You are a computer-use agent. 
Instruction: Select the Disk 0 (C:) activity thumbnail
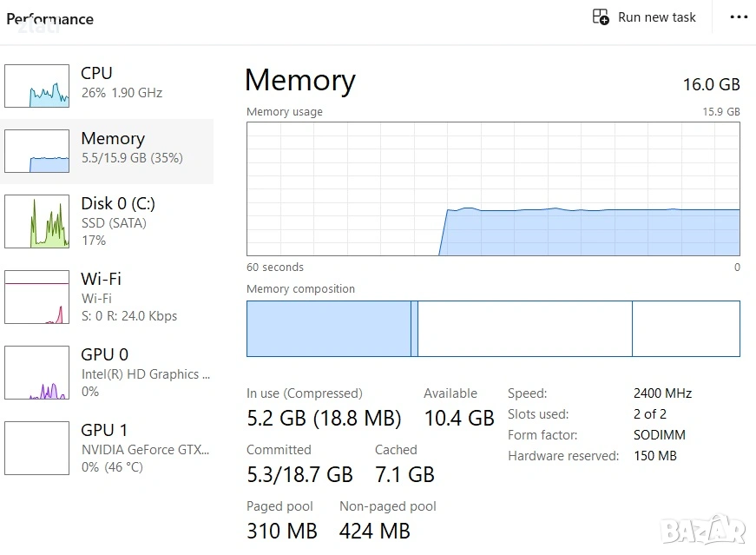coord(36,221)
